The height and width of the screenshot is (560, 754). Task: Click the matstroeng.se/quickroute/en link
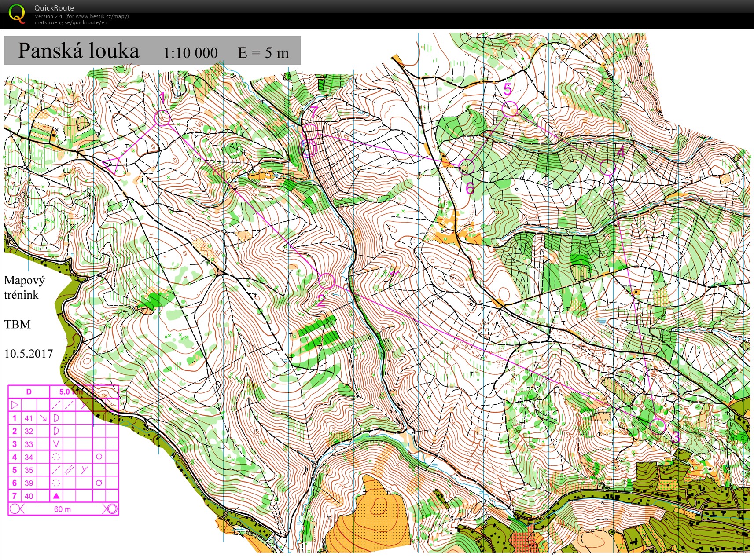click(x=71, y=22)
